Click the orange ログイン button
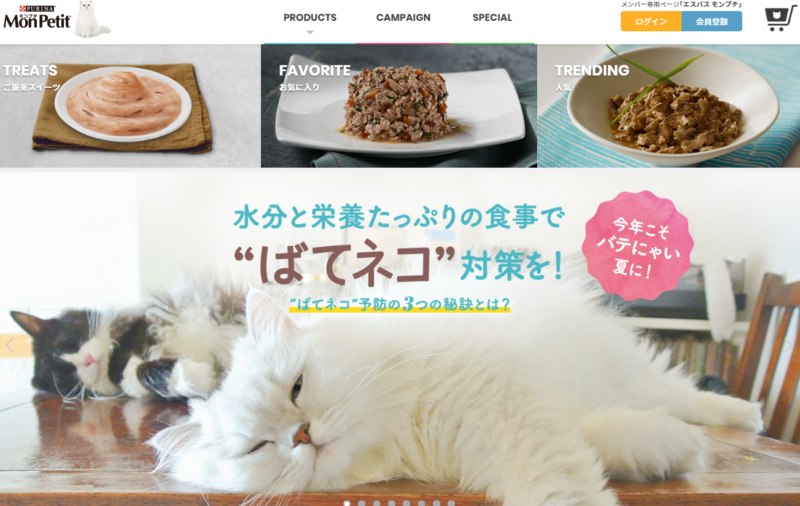 click(651, 21)
